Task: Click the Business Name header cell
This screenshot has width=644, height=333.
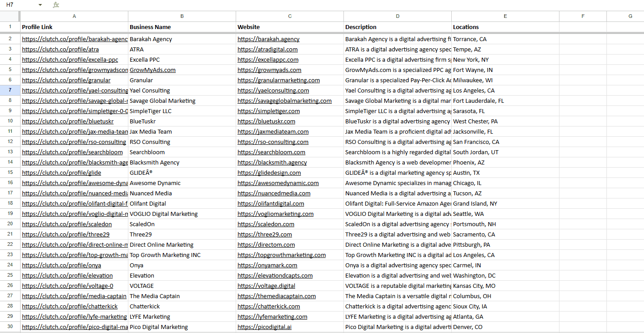Action: [x=182, y=27]
